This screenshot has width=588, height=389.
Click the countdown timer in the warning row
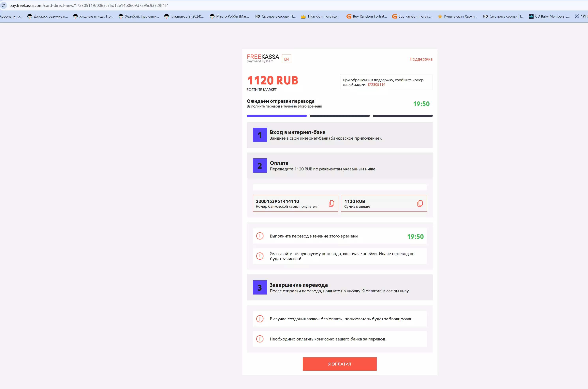(415, 237)
